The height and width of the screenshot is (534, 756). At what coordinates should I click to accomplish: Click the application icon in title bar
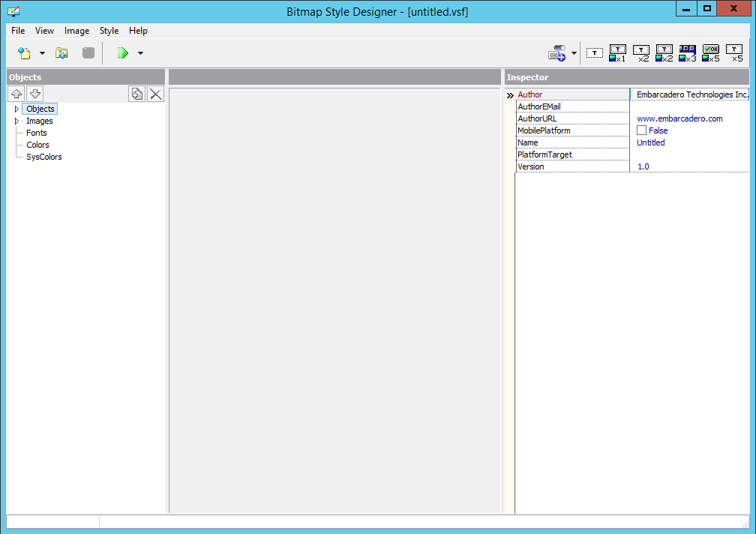click(x=14, y=11)
